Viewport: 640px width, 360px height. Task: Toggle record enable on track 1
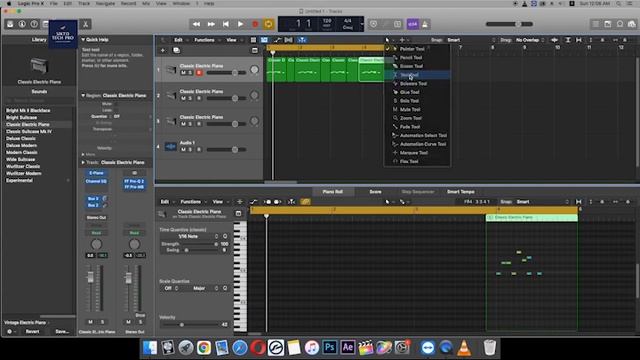199,73
